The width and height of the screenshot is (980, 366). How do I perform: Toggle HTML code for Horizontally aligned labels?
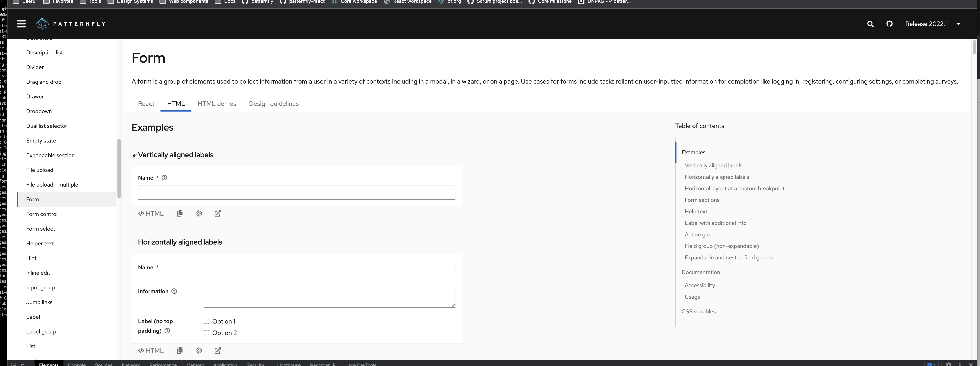[x=151, y=351]
